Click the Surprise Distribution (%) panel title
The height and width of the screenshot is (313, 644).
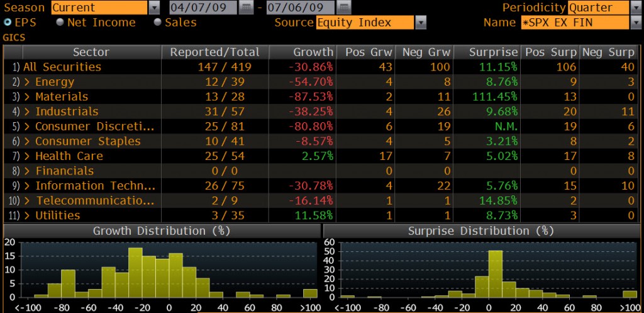(x=481, y=231)
